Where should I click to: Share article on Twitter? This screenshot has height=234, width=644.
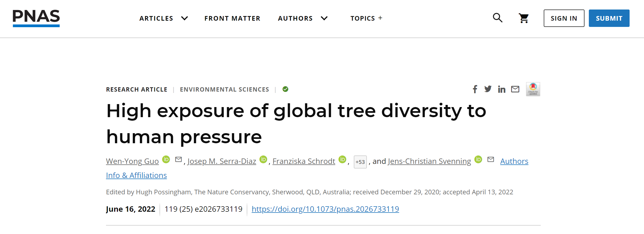488,89
